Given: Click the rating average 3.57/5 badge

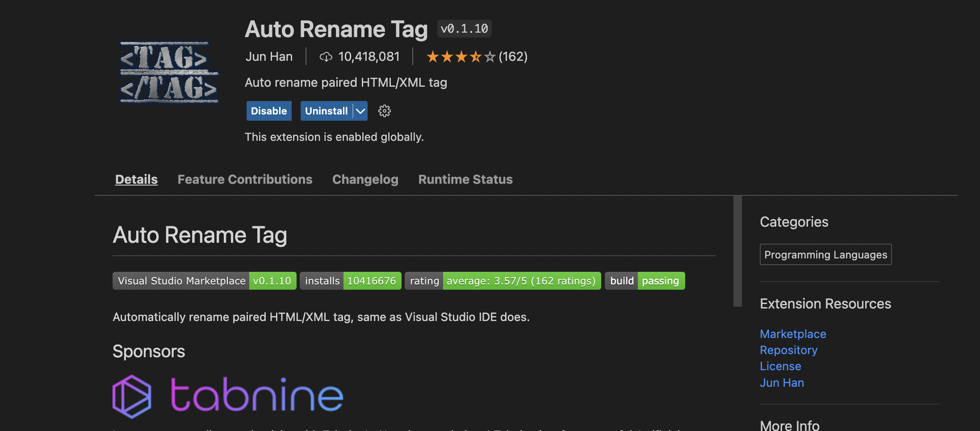Looking at the screenshot, I should point(503,281).
